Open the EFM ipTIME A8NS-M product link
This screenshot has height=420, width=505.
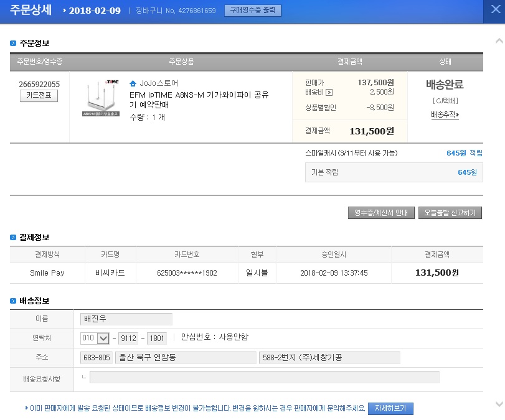coord(199,100)
